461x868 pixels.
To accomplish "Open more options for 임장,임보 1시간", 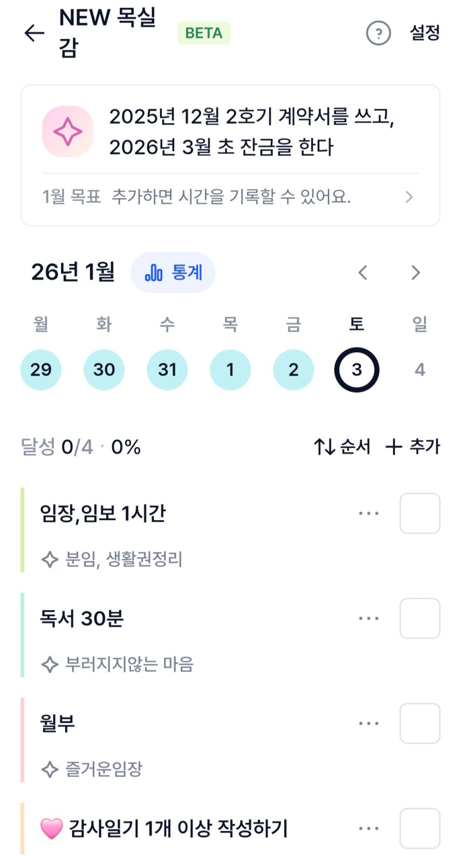I will click(369, 514).
